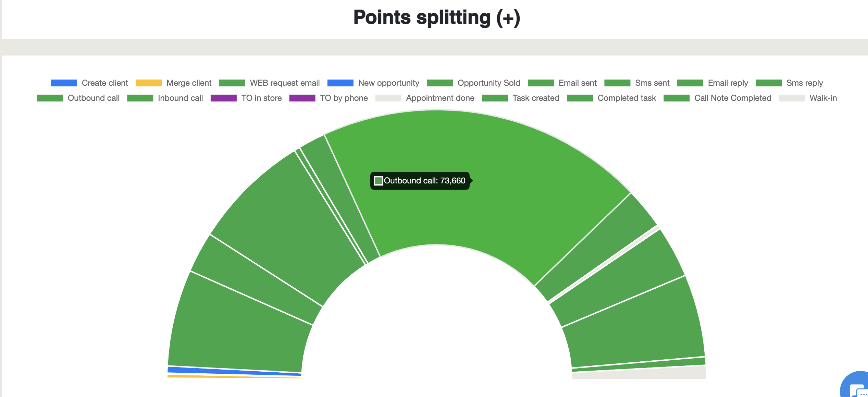
Task: Click the Email reply legend label
Action: (728, 83)
